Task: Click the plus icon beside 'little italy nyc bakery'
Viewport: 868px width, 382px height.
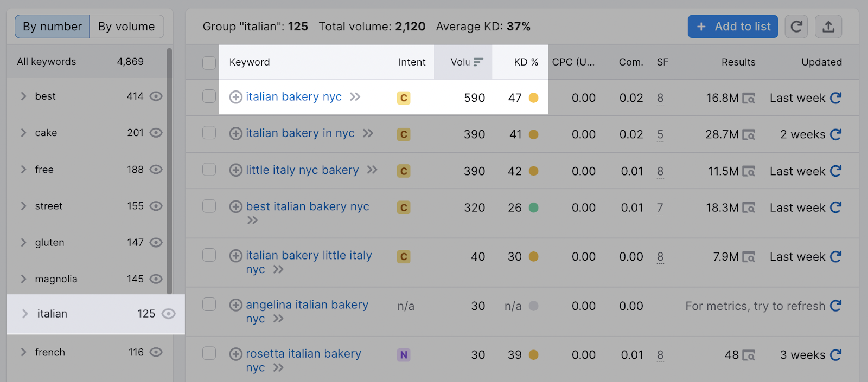Action: click(x=235, y=170)
